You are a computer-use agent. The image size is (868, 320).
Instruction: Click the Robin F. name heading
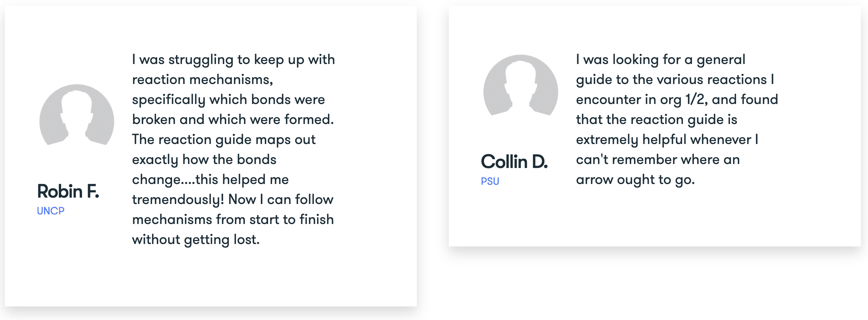coord(68,191)
